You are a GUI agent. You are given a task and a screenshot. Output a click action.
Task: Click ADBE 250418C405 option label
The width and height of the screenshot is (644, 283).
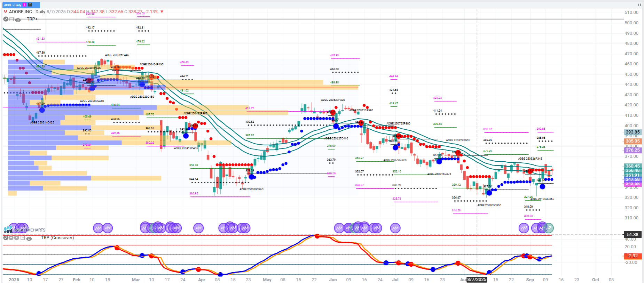(186, 148)
